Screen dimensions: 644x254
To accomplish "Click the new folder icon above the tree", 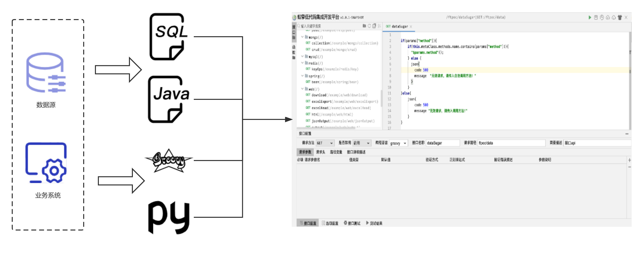I will (x=364, y=26).
